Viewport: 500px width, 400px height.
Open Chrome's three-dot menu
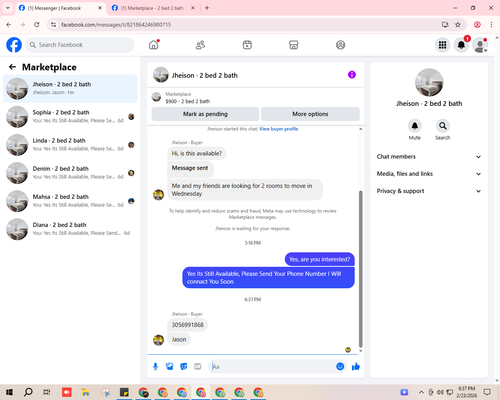coord(491,25)
